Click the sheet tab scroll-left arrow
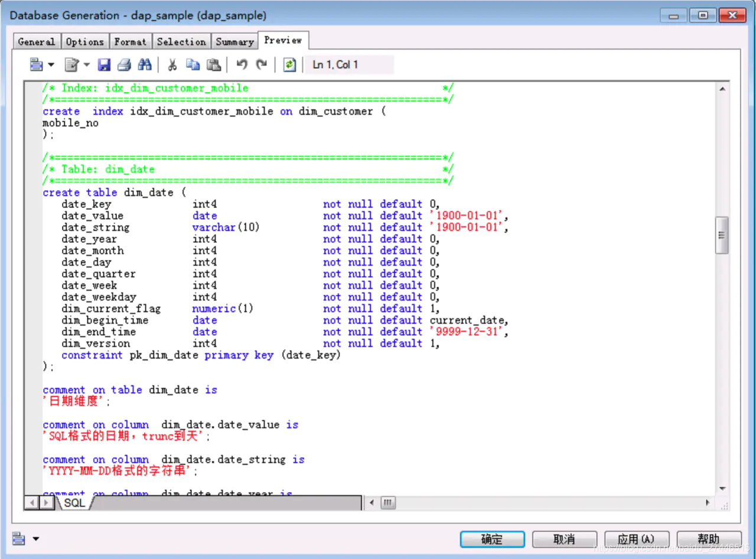Screen dimensions: 756x559 [32, 503]
